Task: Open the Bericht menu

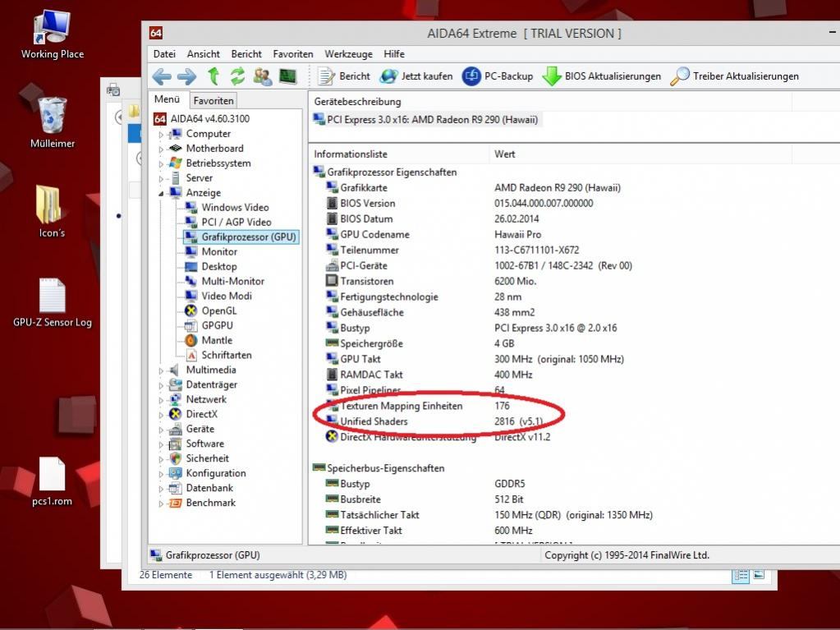Action: tap(246, 54)
